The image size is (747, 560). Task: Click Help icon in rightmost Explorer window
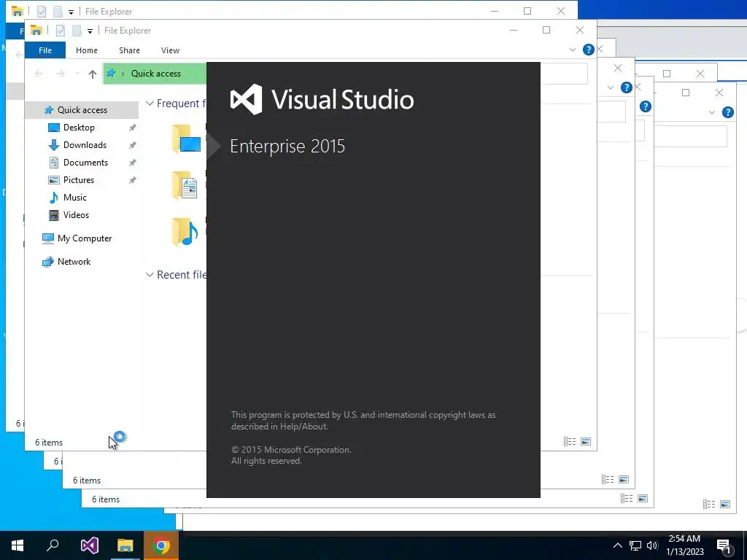728,112
